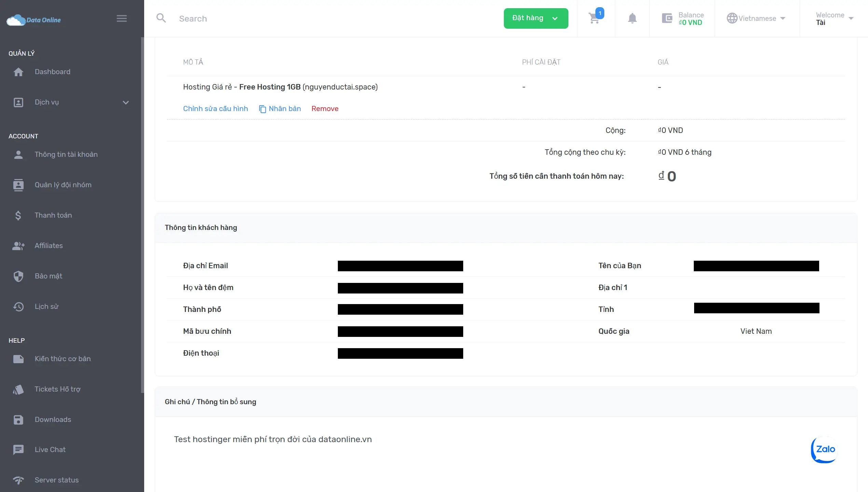868x492 pixels.
Task: Go to Dashboard in sidebar
Action: (x=52, y=72)
